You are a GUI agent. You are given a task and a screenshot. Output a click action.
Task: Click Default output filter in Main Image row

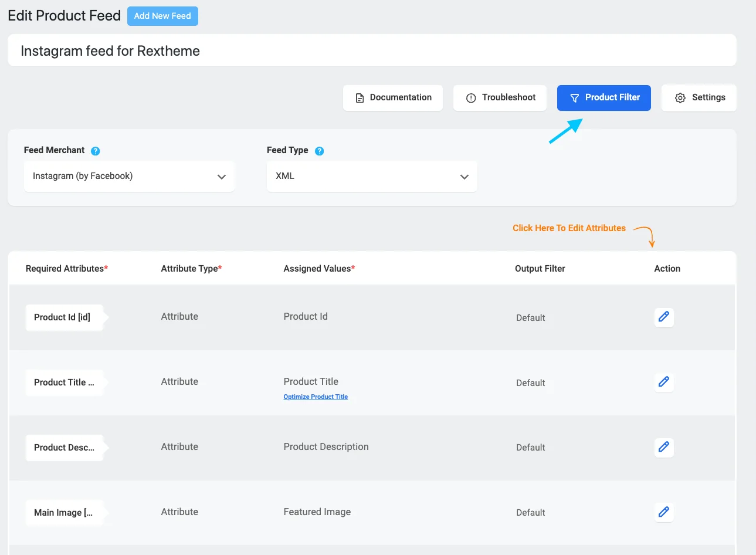coord(531,513)
